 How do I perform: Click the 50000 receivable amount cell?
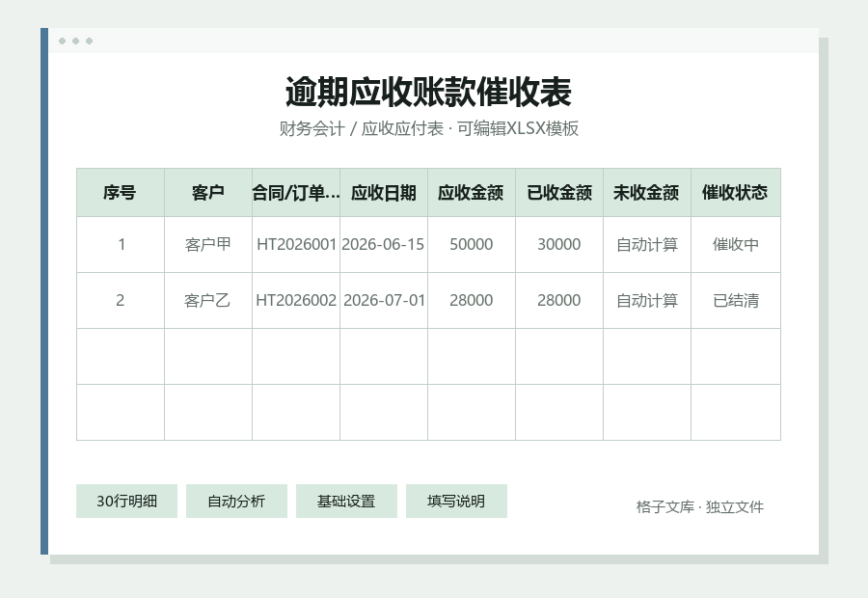point(471,244)
